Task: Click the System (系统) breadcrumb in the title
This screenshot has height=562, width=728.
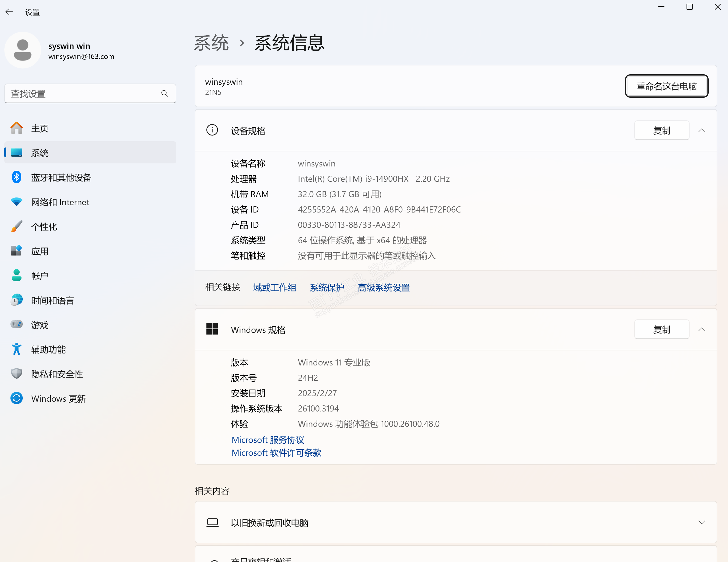Action: click(x=211, y=43)
